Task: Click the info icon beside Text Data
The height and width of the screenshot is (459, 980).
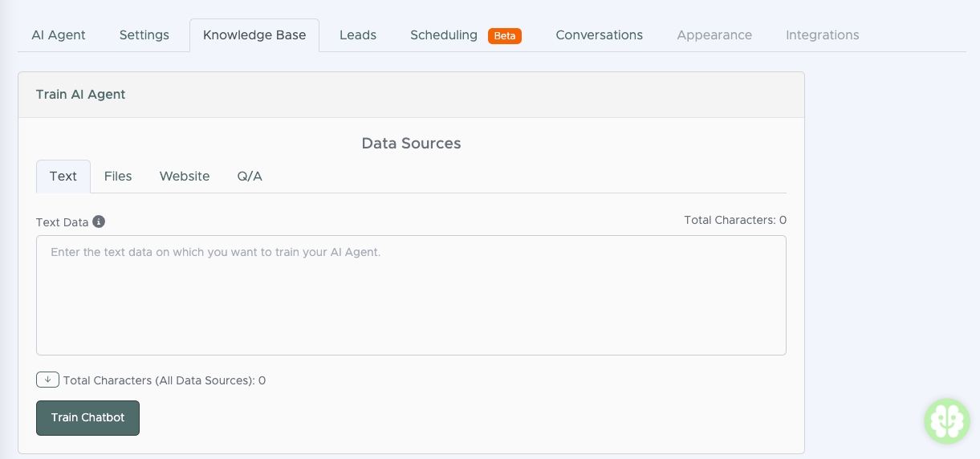Action: pos(99,221)
